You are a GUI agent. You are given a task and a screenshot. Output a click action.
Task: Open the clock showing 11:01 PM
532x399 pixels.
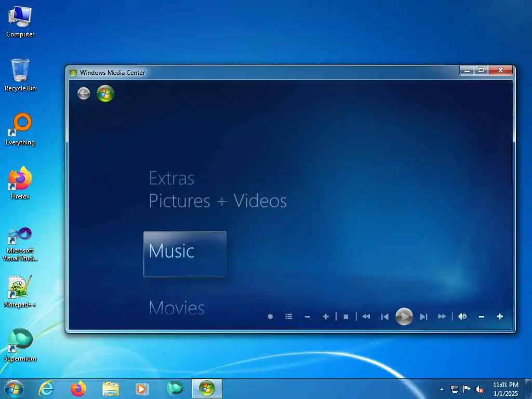(x=506, y=389)
